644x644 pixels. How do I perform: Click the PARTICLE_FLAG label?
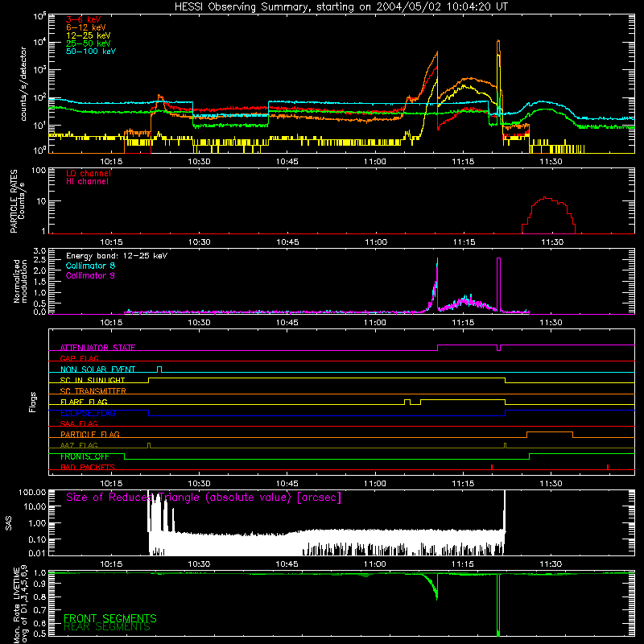click(x=90, y=434)
